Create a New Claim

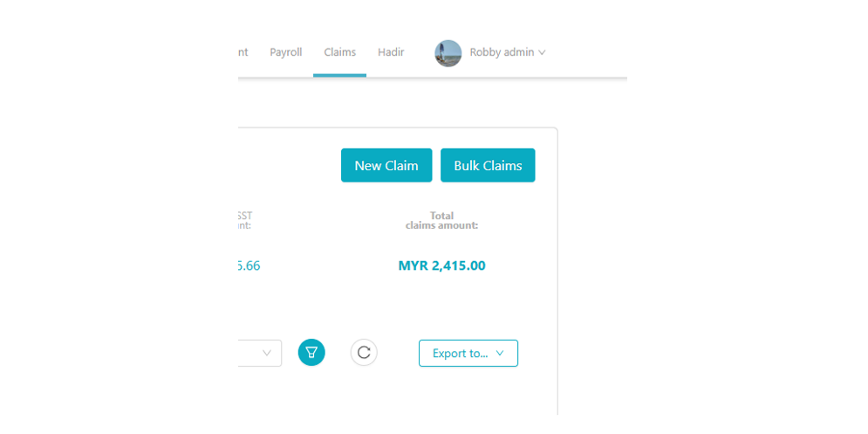point(386,166)
